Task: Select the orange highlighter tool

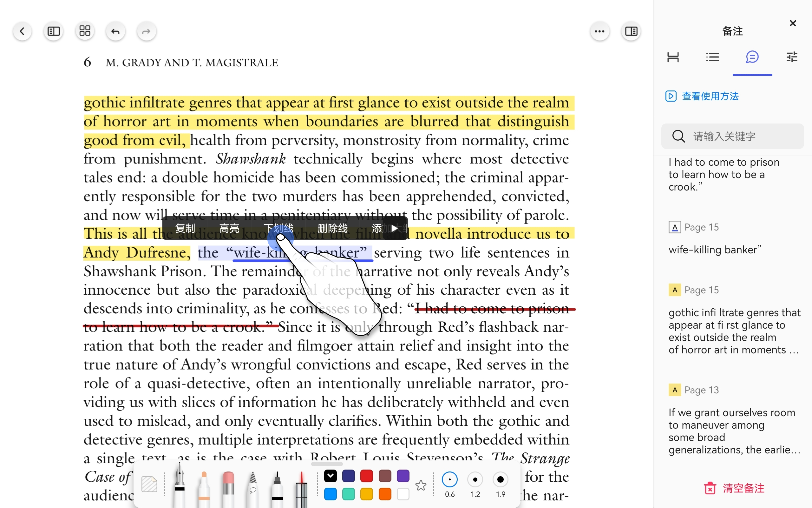Action: (x=204, y=489)
